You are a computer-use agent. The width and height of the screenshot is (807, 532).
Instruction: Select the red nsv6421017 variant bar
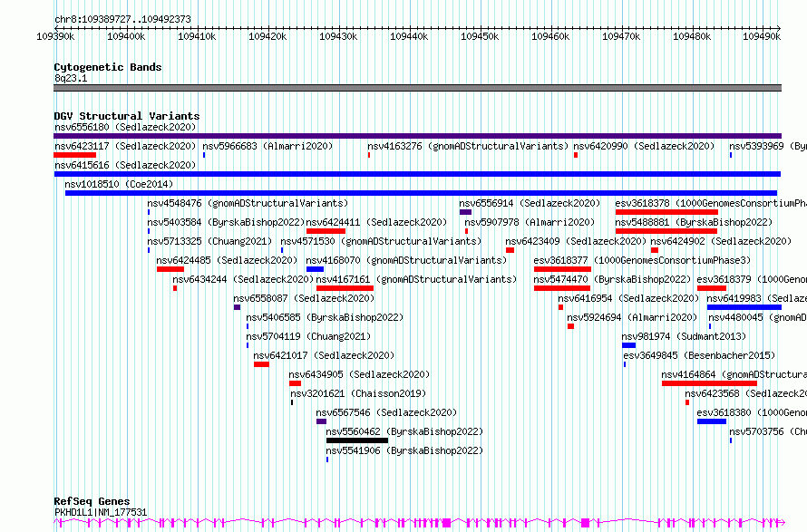[x=261, y=364]
